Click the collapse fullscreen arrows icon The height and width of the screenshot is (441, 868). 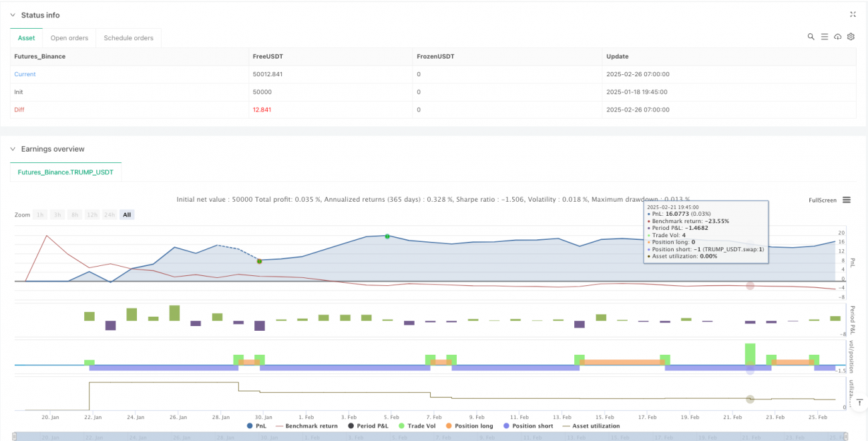853,14
